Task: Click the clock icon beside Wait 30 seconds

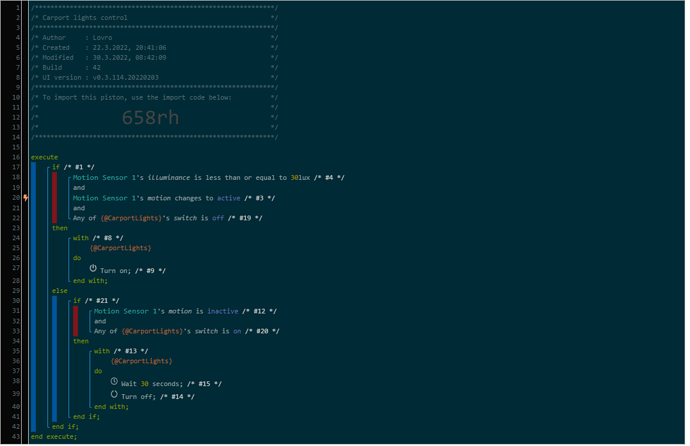Action: click(x=114, y=382)
